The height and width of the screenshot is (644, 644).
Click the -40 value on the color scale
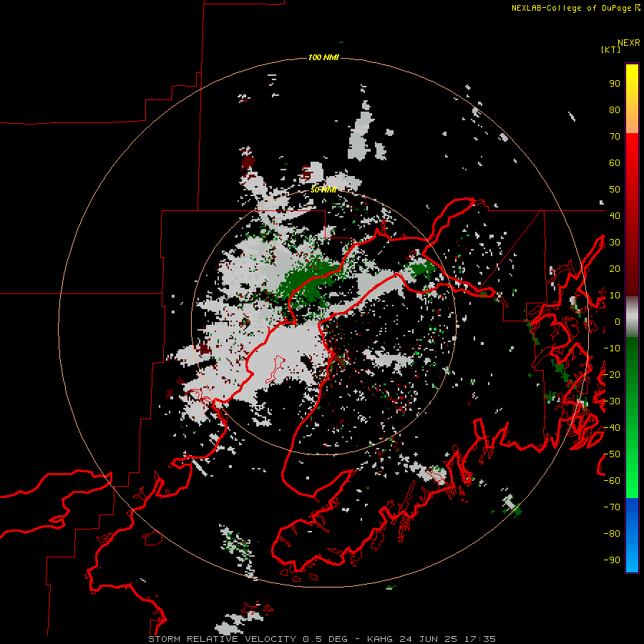[612, 428]
